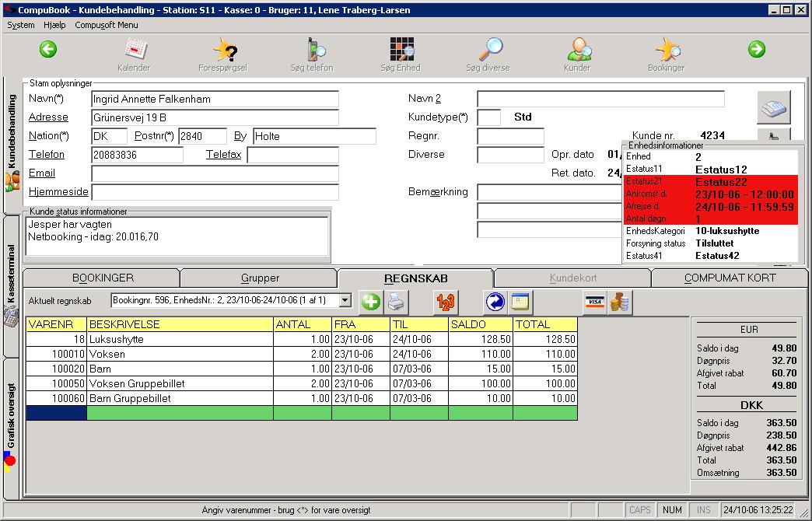Print the account with the printer icon

(x=397, y=302)
